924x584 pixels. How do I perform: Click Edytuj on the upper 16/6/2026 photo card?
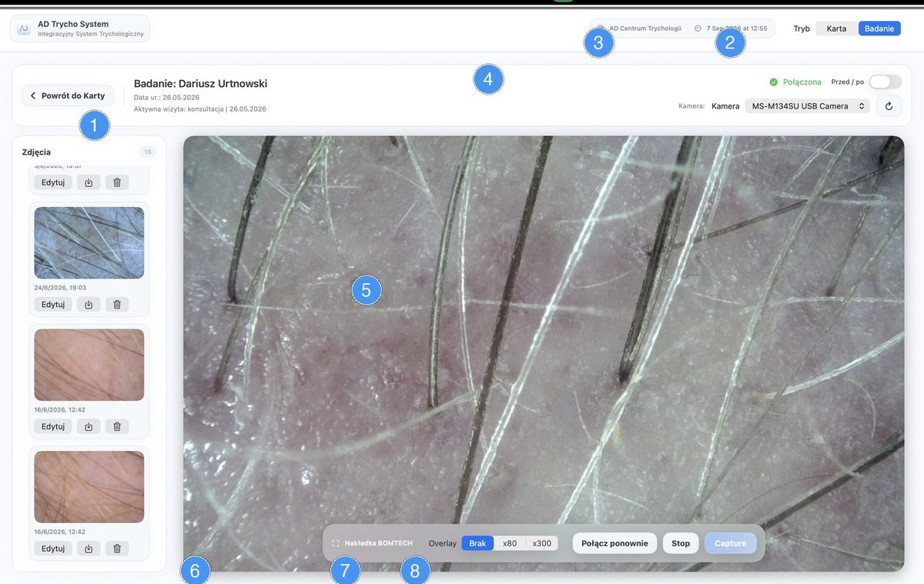(x=53, y=426)
